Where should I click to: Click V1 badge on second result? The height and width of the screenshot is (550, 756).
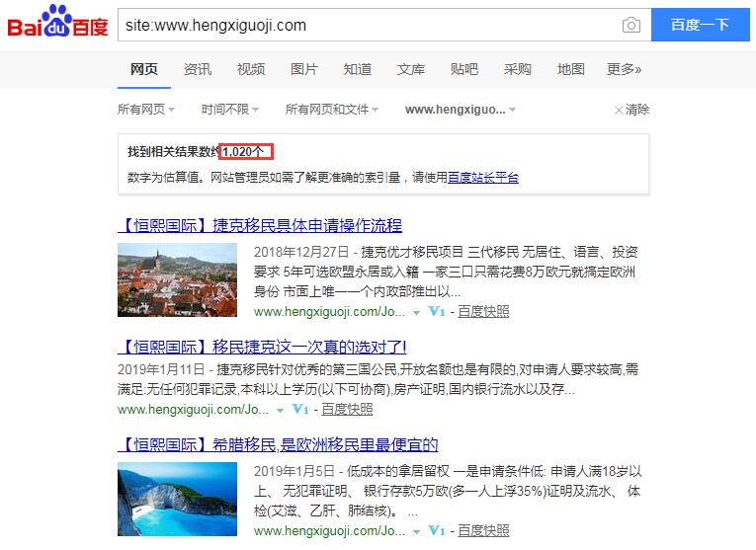(299, 410)
